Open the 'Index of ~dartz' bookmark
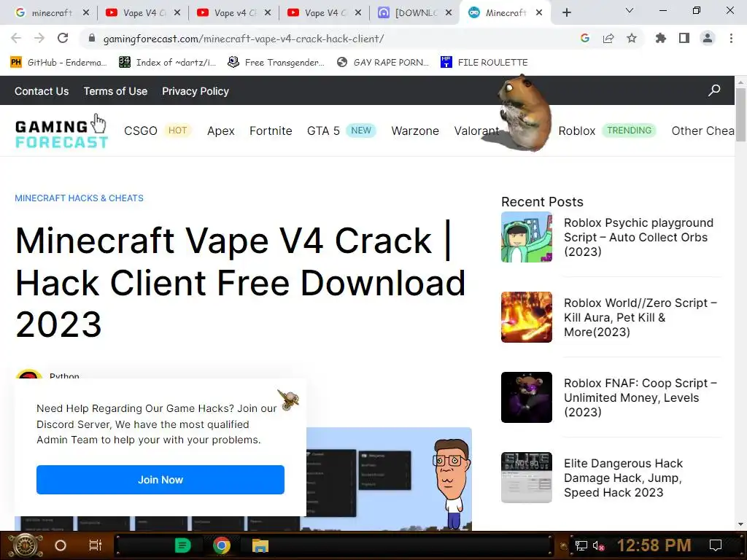 point(167,63)
